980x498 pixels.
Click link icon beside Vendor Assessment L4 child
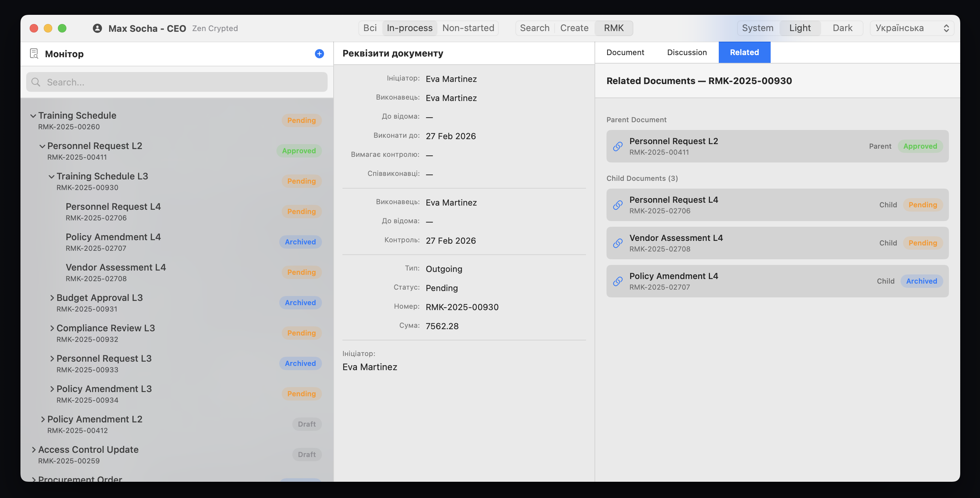click(x=618, y=243)
